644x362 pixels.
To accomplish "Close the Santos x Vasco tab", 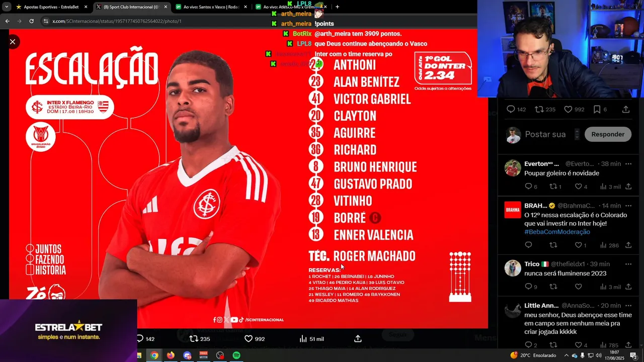I will click(245, 7).
